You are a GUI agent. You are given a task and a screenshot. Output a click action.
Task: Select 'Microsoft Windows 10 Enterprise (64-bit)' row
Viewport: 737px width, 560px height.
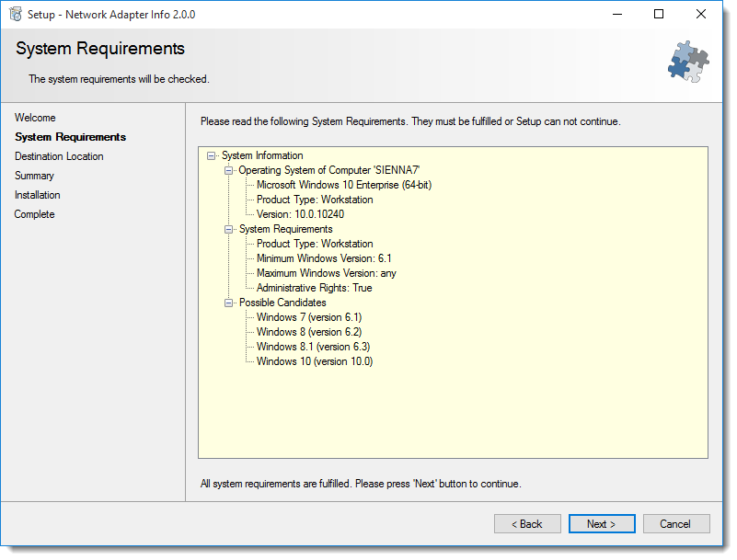click(344, 185)
